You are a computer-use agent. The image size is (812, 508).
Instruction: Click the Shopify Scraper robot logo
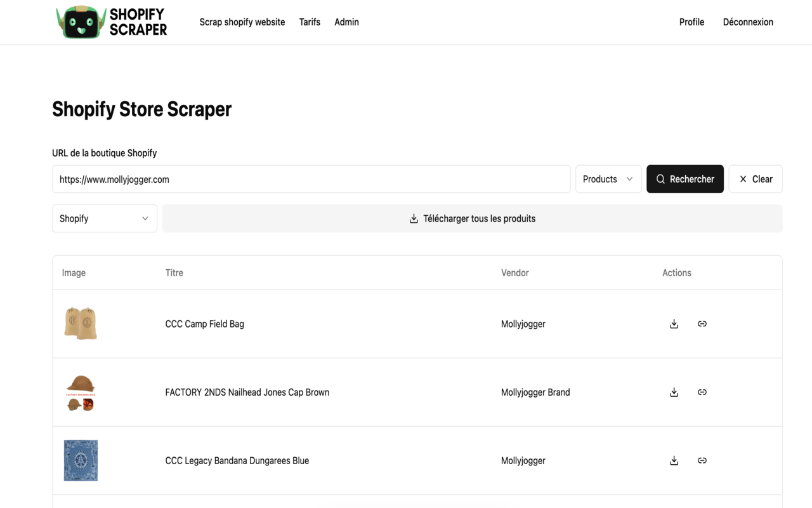point(81,22)
